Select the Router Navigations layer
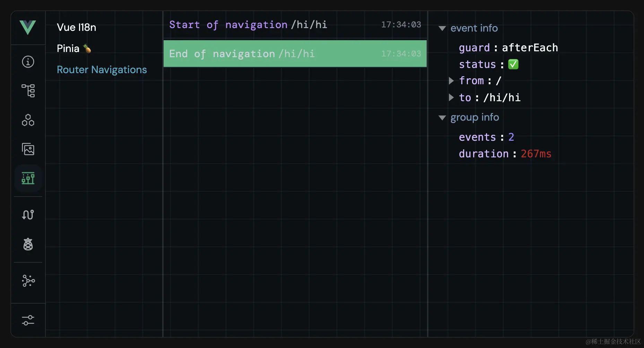 point(102,70)
